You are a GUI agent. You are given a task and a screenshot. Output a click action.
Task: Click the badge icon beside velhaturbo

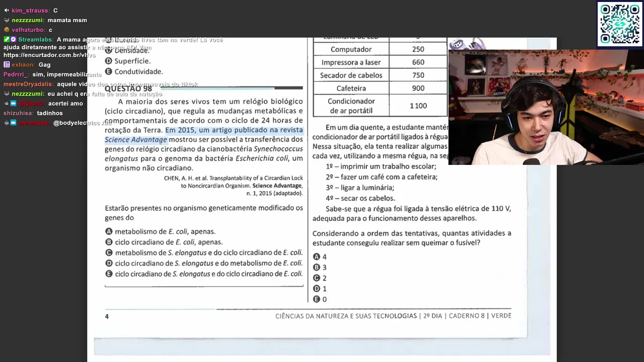pos(7,30)
